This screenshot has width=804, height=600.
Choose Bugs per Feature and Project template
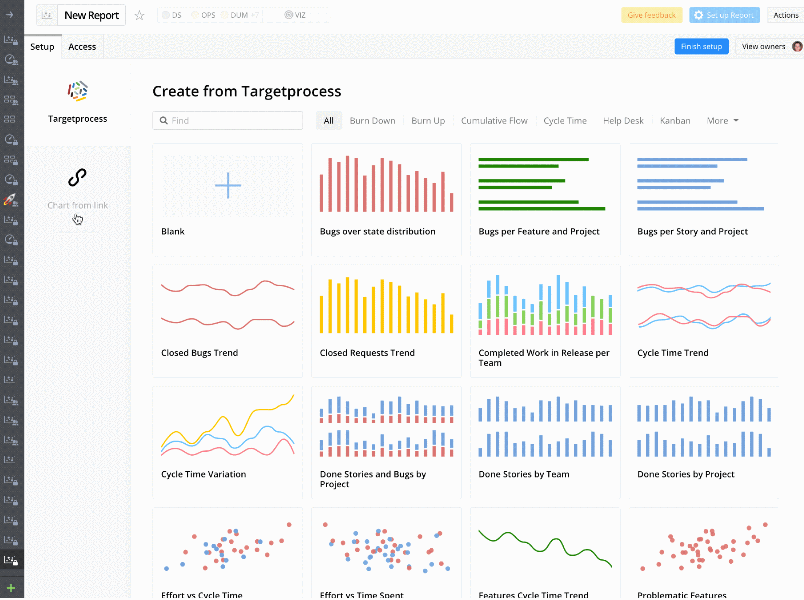click(545, 199)
